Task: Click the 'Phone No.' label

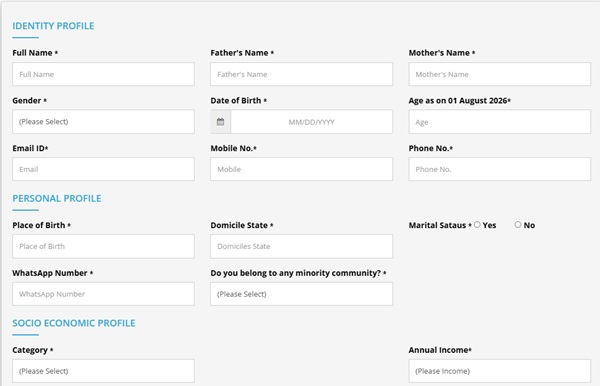Action: pos(430,148)
